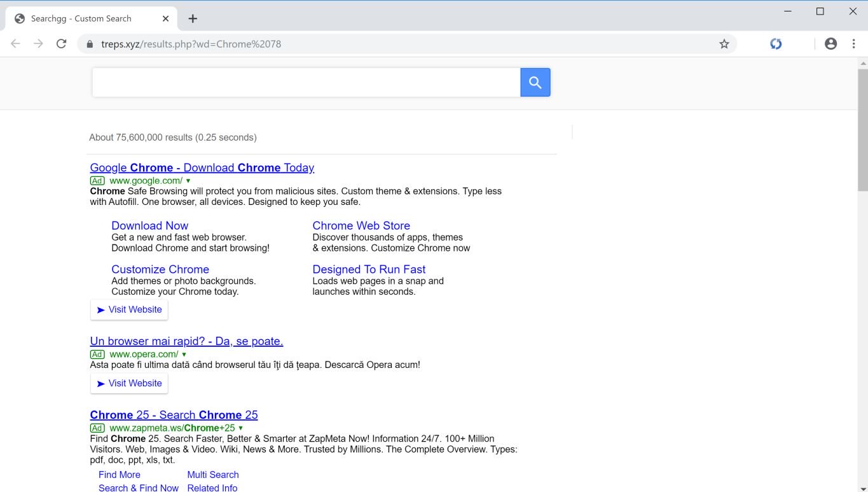Open the Chrome profile account icon

[830, 44]
